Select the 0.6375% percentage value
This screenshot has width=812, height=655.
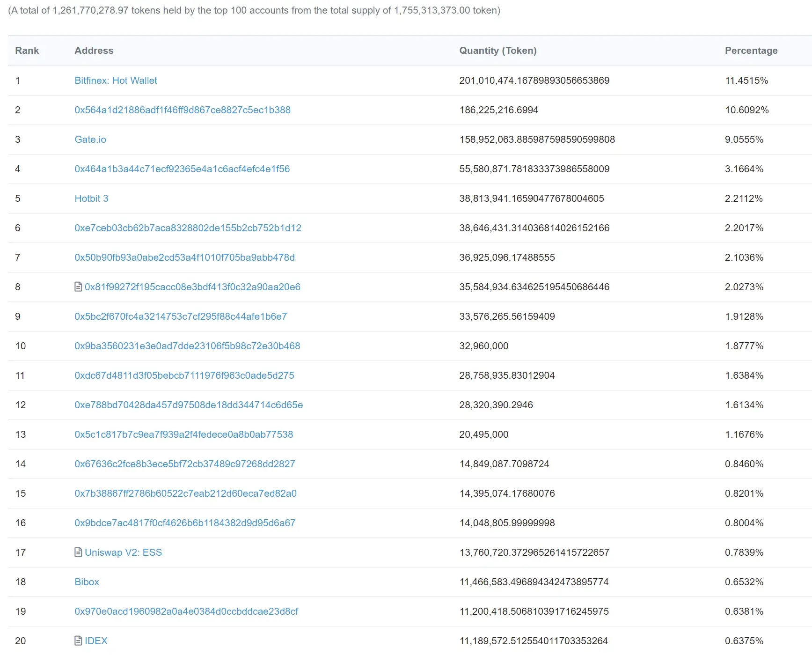tap(744, 641)
